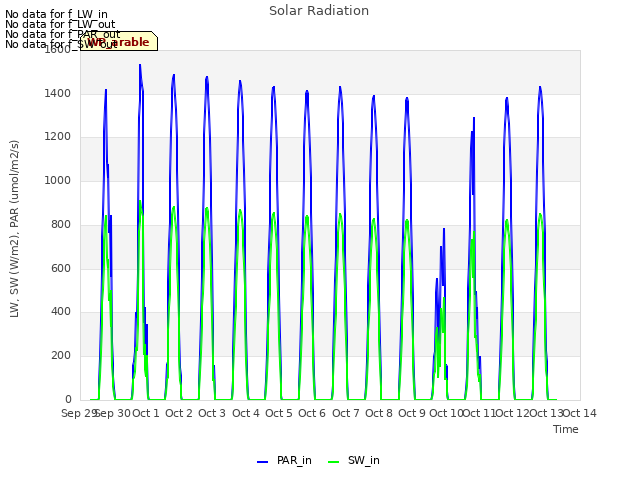Image resolution: width=640 pixels, height=480 pixels.
Task: Click the Solar Radiation chart title
Action: (319, 11)
